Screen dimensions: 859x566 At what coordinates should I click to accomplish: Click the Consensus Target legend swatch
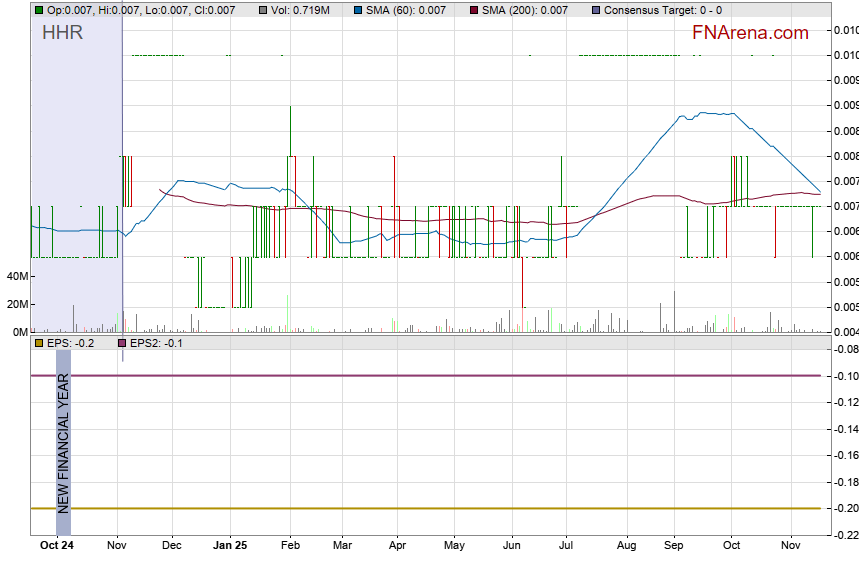[597, 10]
